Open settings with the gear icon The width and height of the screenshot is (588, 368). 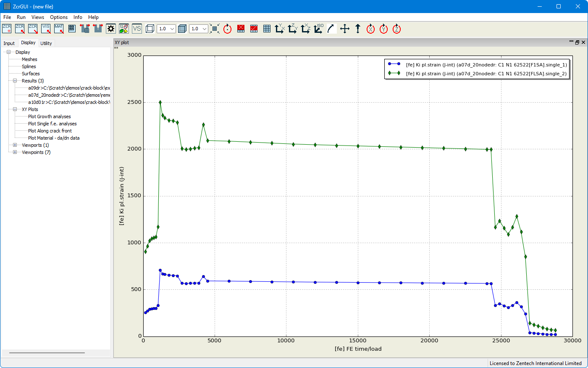(111, 29)
